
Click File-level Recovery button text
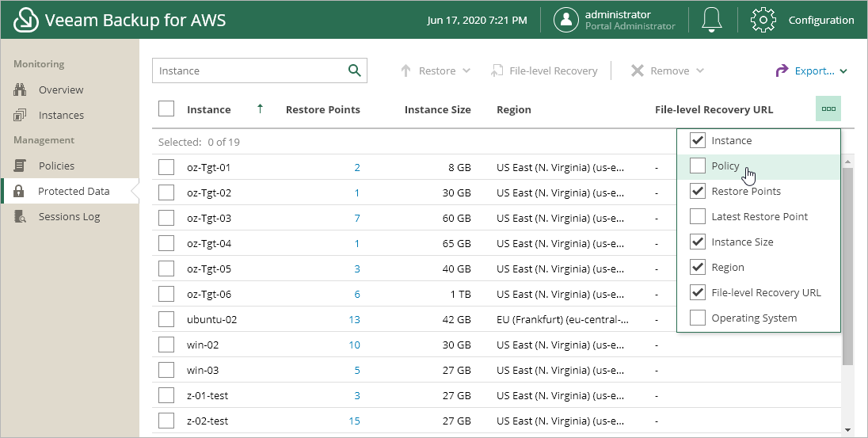click(554, 70)
